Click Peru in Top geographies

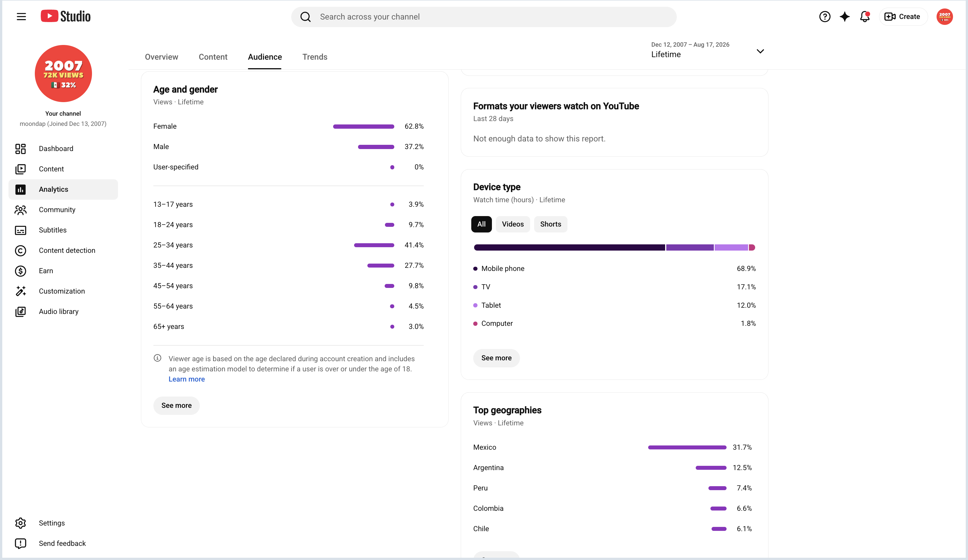(x=613, y=488)
